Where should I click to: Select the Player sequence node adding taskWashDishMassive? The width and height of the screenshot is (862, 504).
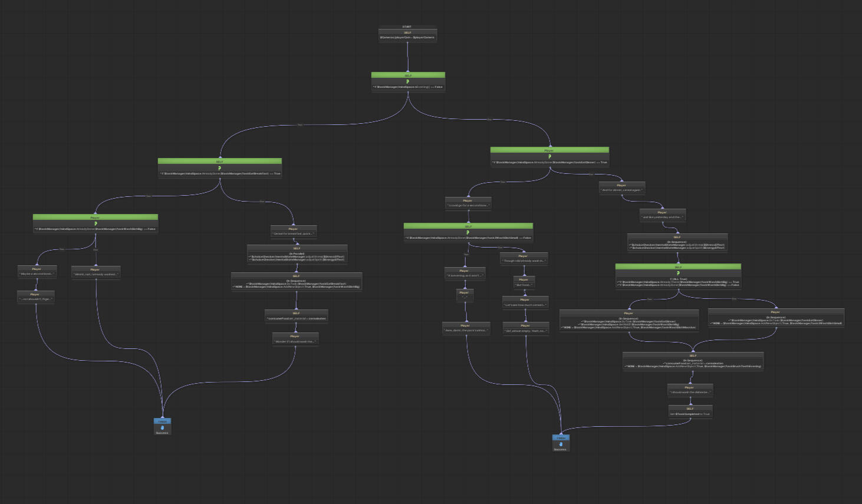coord(629,320)
